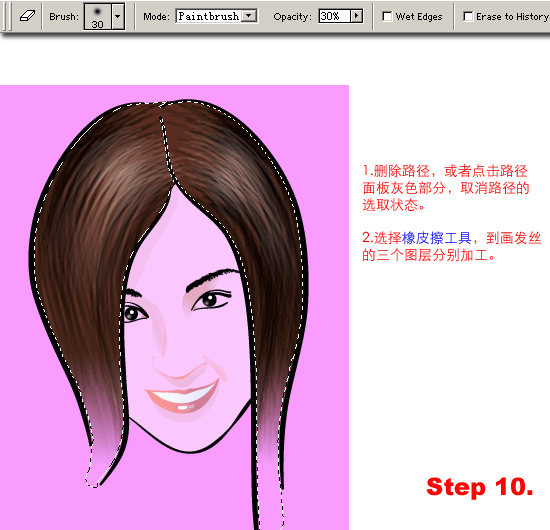This screenshot has width=550, height=530.
Task: Enable the Erase to History checkbox
Action: tap(468, 16)
